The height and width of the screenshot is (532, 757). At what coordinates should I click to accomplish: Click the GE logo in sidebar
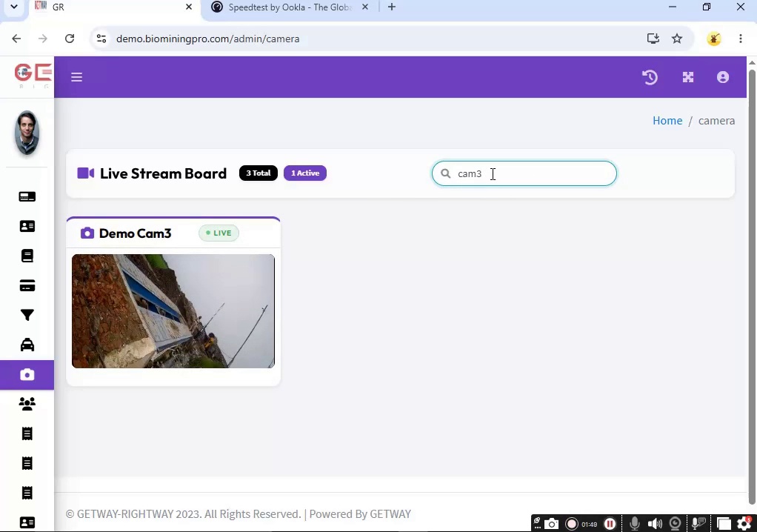pos(33,76)
